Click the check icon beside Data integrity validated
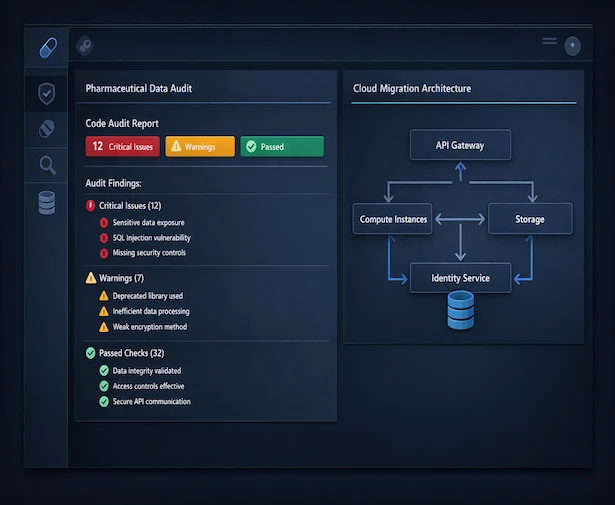Image resolution: width=615 pixels, height=505 pixels. (x=104, y=371)
